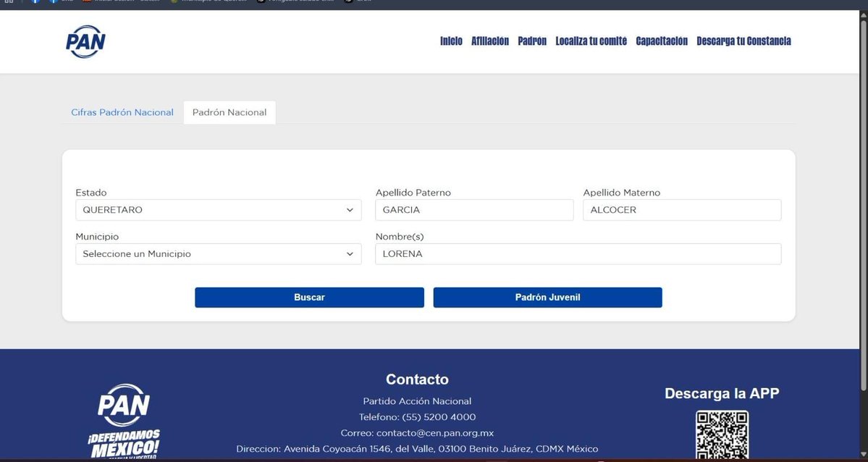
Task: Click the Contacto footer heading
Action: 418,379
